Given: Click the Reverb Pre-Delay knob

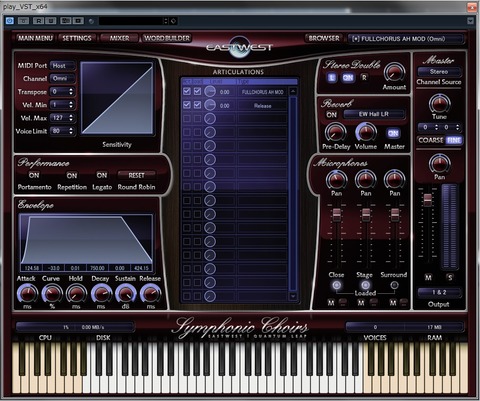Looking at the screenshot, I should 336,132.
